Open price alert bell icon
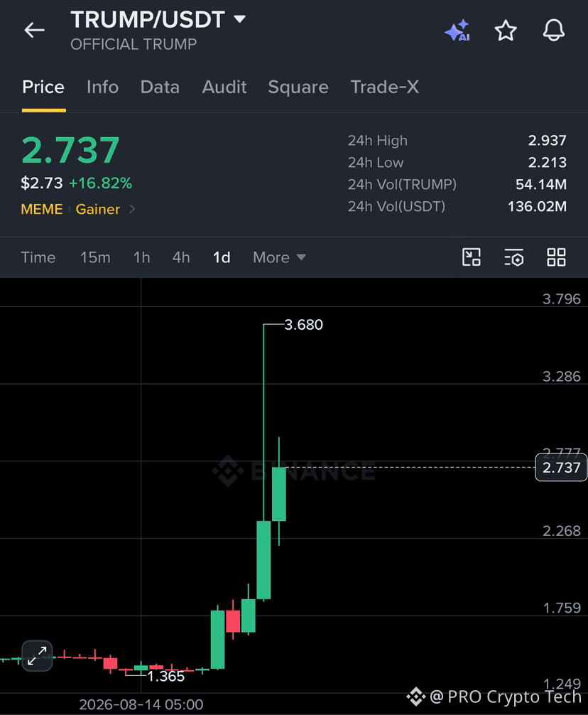 (x=554, y=31)
